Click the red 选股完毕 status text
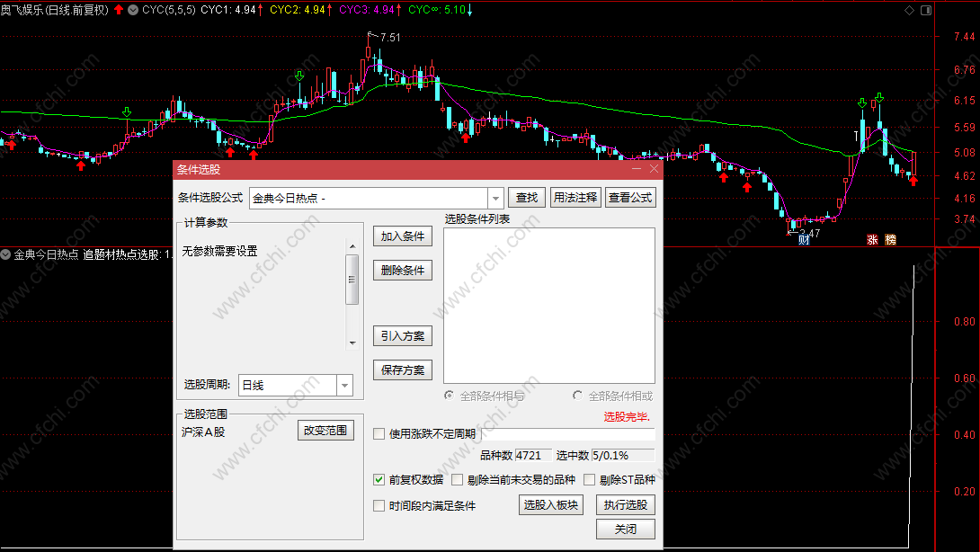The width and height of the screenshot is (980, 552). click(x=627, y=417)
